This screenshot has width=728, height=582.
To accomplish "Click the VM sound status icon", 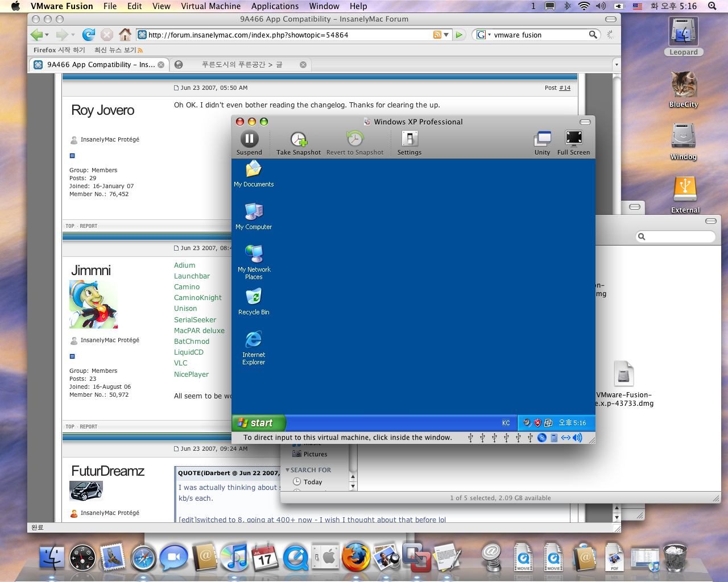I will point(577,438).
